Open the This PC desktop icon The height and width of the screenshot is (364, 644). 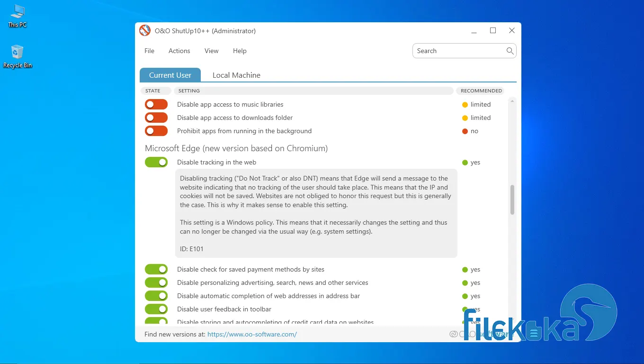(x=18, y=16)
